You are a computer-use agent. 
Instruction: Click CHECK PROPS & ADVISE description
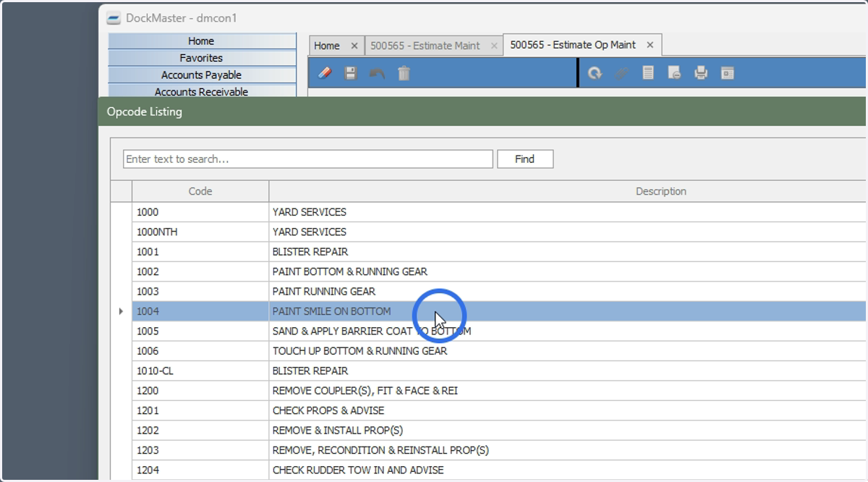[329, 410]
